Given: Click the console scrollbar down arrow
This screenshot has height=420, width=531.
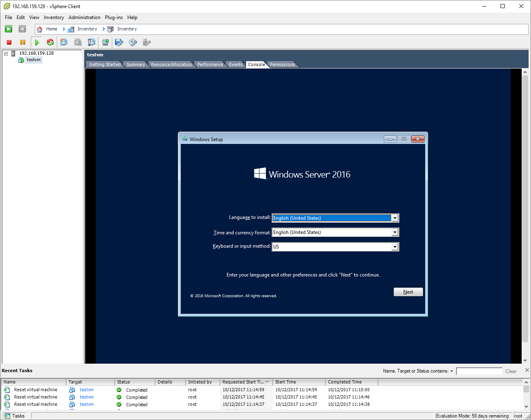Looking at the screenshot, I should point(525,360).
